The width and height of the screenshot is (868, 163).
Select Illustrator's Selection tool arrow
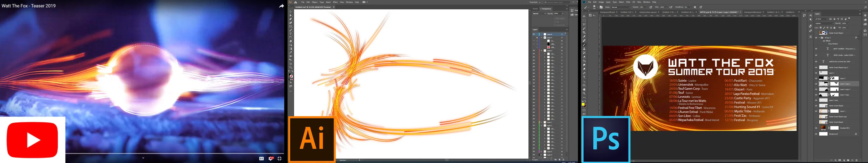(291, 12)
